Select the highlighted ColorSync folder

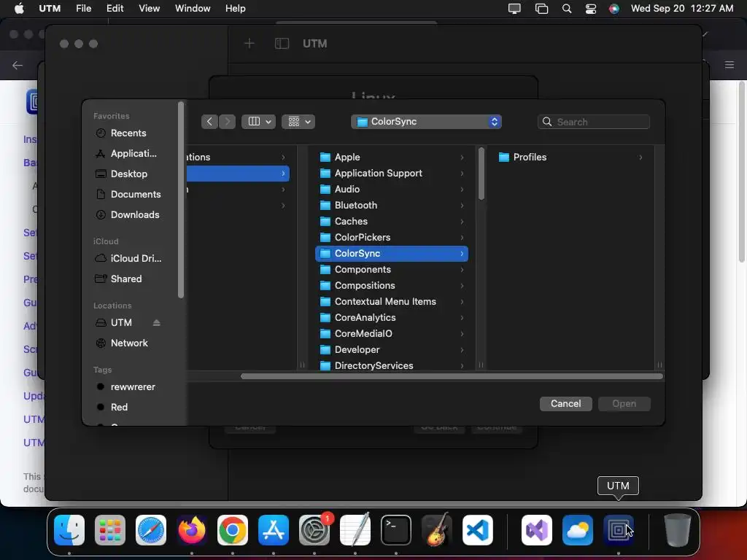pyautogui.click(x=392, y=253)
